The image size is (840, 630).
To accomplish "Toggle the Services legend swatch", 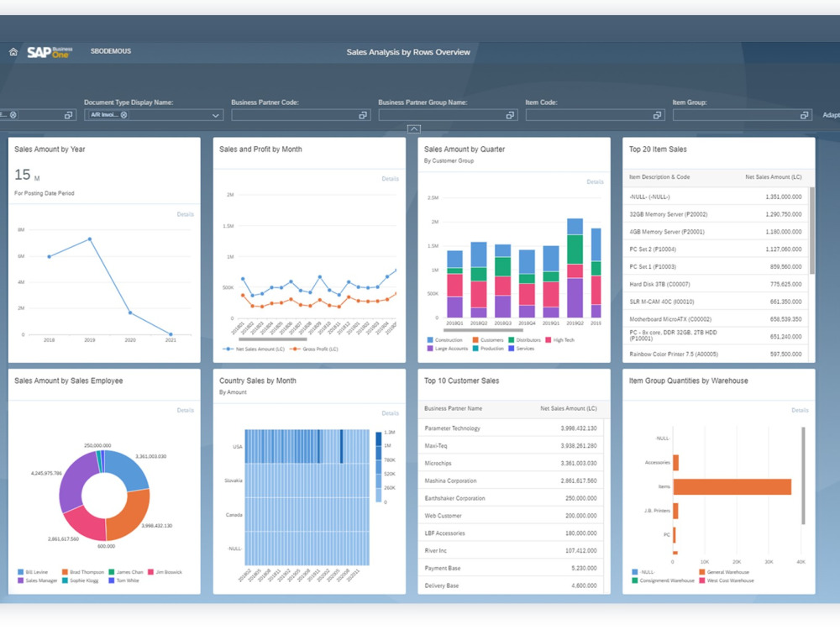I will [511, 349].
